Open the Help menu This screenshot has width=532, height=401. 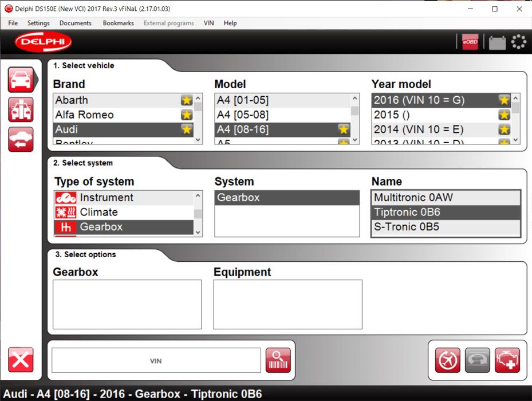pos(230,23)
